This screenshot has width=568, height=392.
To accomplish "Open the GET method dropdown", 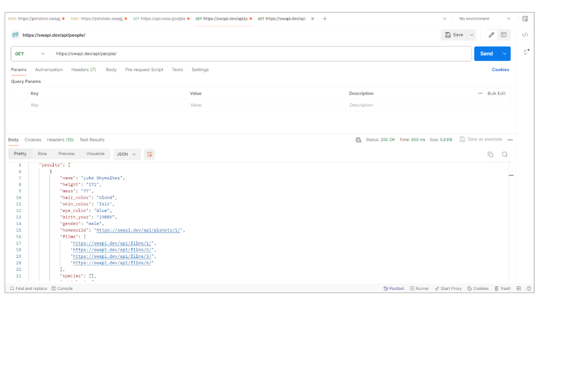I will (x=30, y=54).
